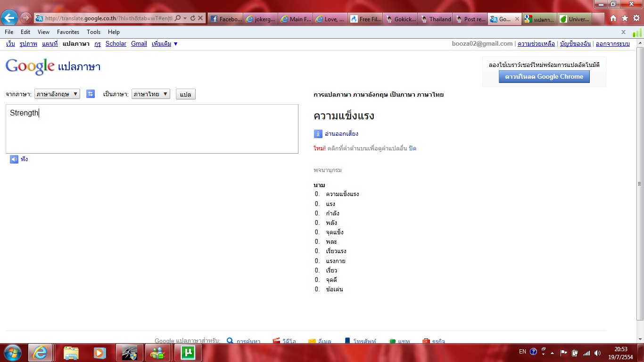The image size is (644, 362).
Task: Click the vertical scrollbar thumb
Action: tap(640, 184)
